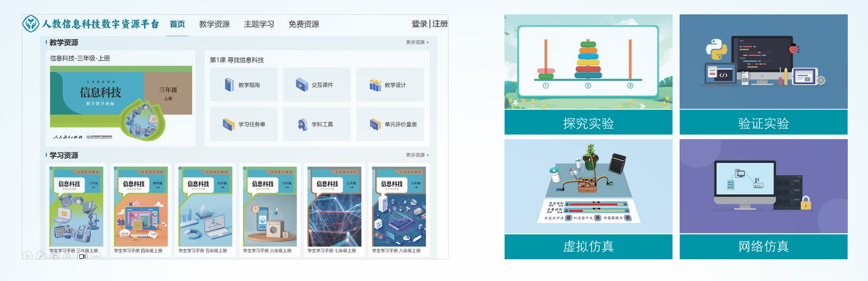The height and width of the screenshot is (281, 868).
Task: Click the 登录 login link
Action: pos(419,24)
